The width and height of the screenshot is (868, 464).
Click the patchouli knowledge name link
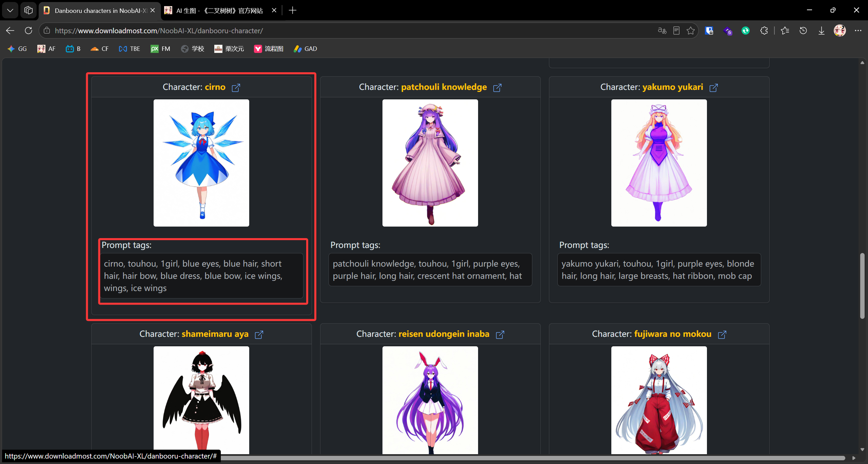(x=444, y=87)
